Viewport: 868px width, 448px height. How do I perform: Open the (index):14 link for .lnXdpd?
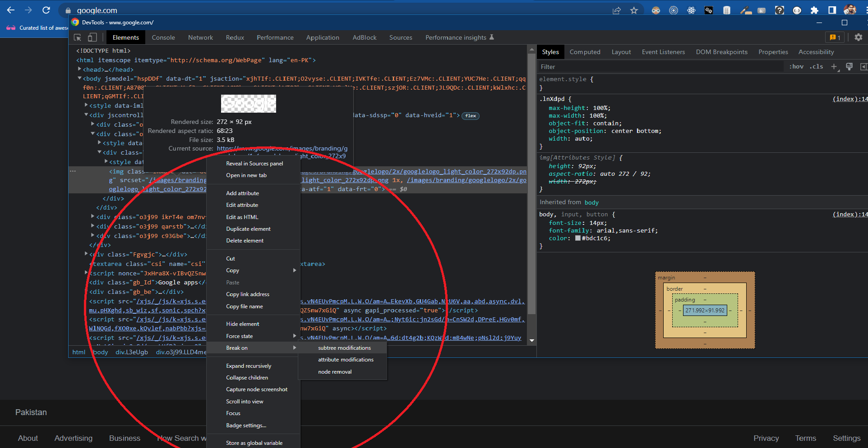click(x=850, y=99)
